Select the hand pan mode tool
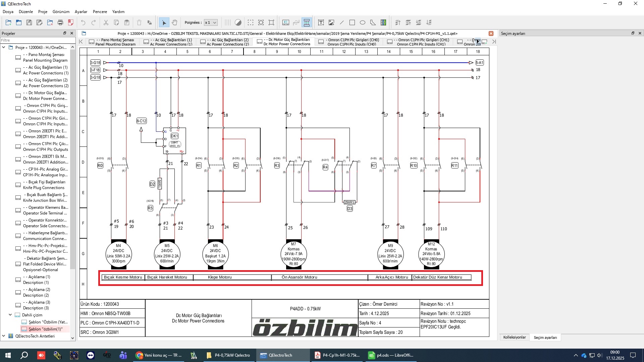The width and height of the screenshot is (644, 362). tap(174, 22)
